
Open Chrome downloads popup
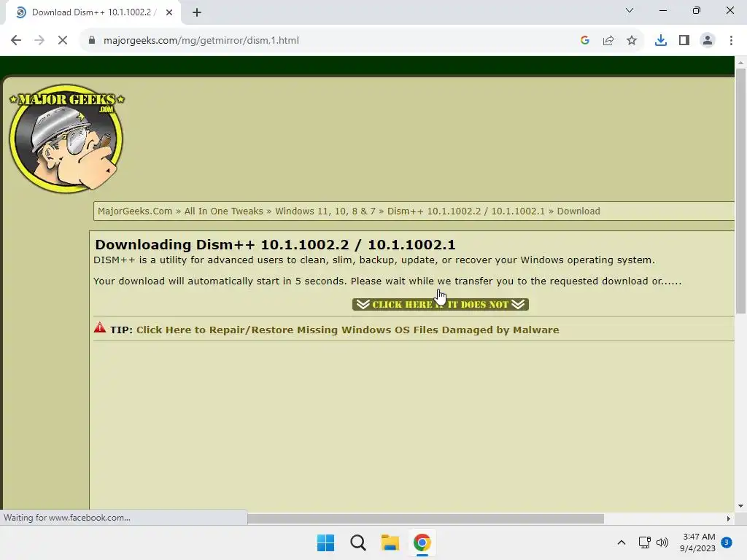(x=661, y=40)
